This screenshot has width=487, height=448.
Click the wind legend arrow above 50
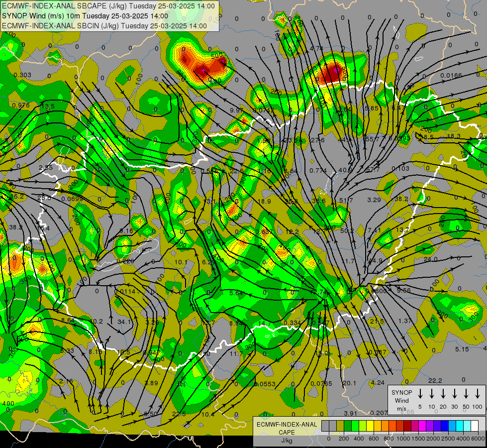point(466,394)
